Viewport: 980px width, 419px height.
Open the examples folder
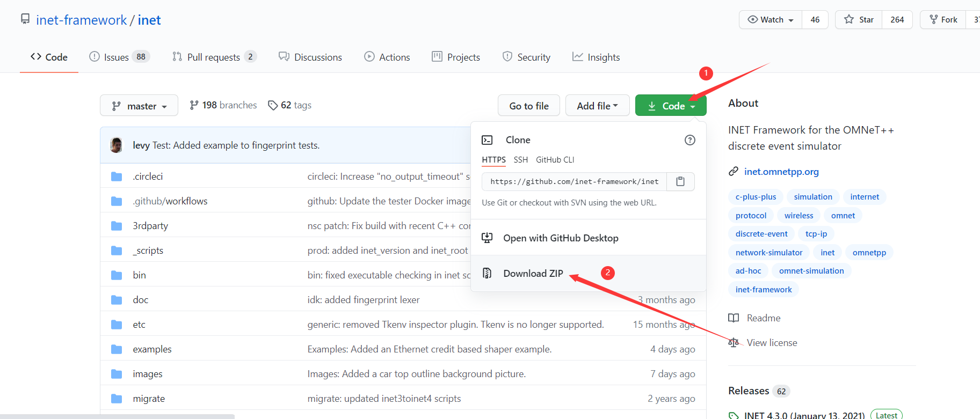[x=153, y=349]
